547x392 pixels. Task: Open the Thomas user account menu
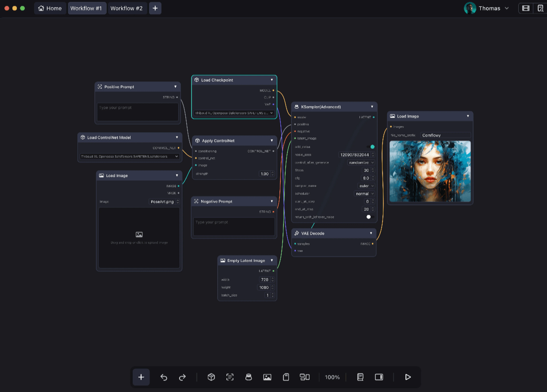(x=487, y=8)
